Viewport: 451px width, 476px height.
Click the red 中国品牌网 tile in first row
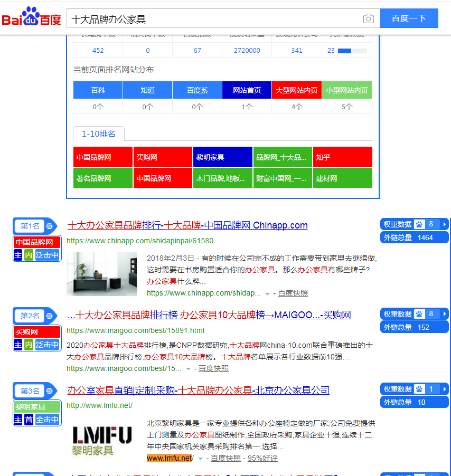tap(102, 157)
